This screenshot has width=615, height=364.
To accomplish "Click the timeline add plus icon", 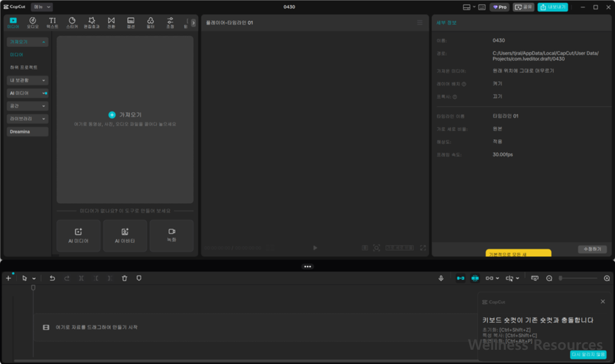I will click(x=8, y=278).
